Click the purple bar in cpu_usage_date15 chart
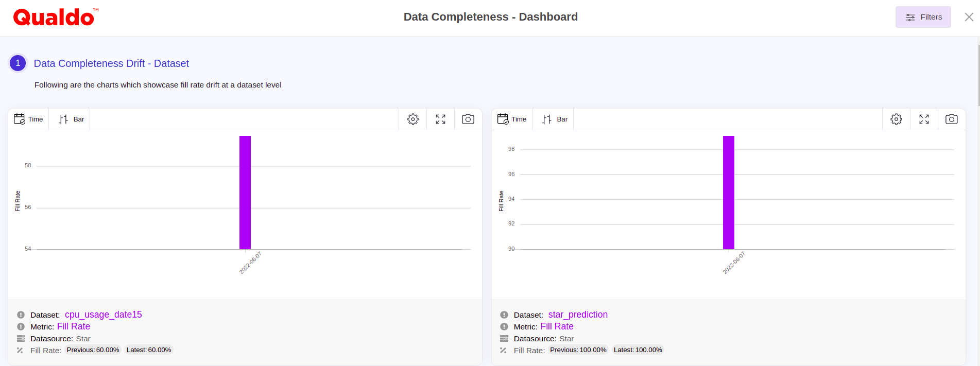The image size is (980, 366). 245,193
